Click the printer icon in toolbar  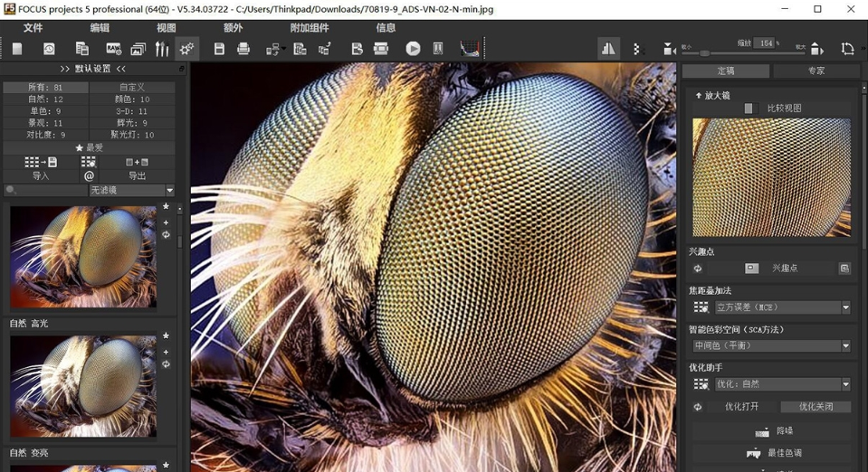pos(243,49)
